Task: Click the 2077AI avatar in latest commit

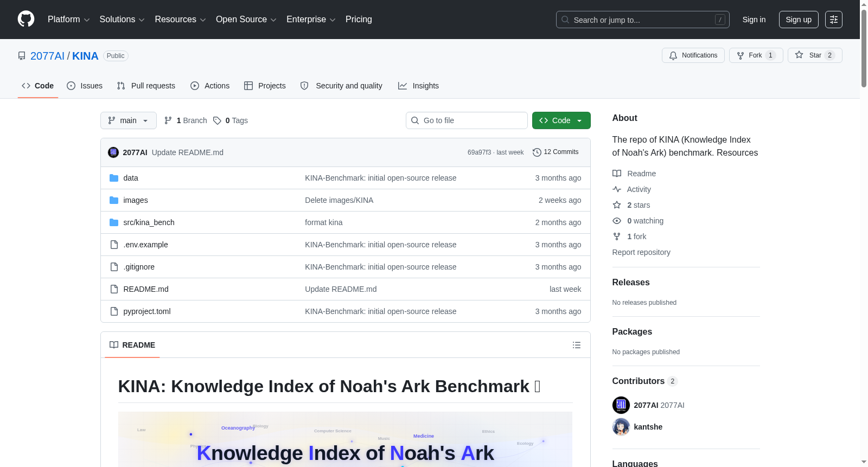Action: click(113, 152)
